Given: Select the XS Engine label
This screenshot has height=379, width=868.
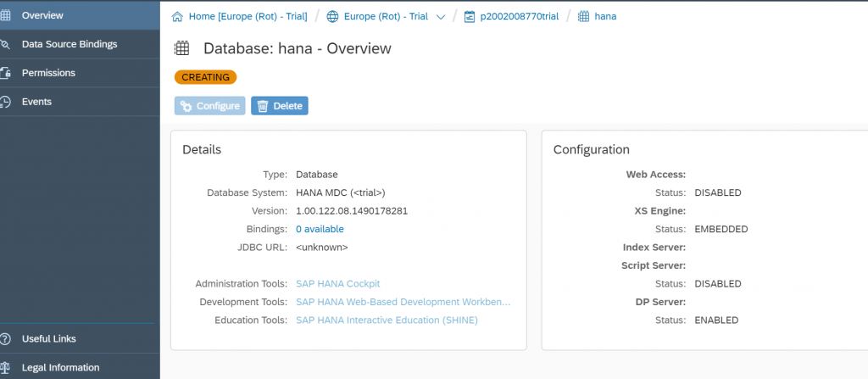Looking at the screenshot, I should point(660,211).
